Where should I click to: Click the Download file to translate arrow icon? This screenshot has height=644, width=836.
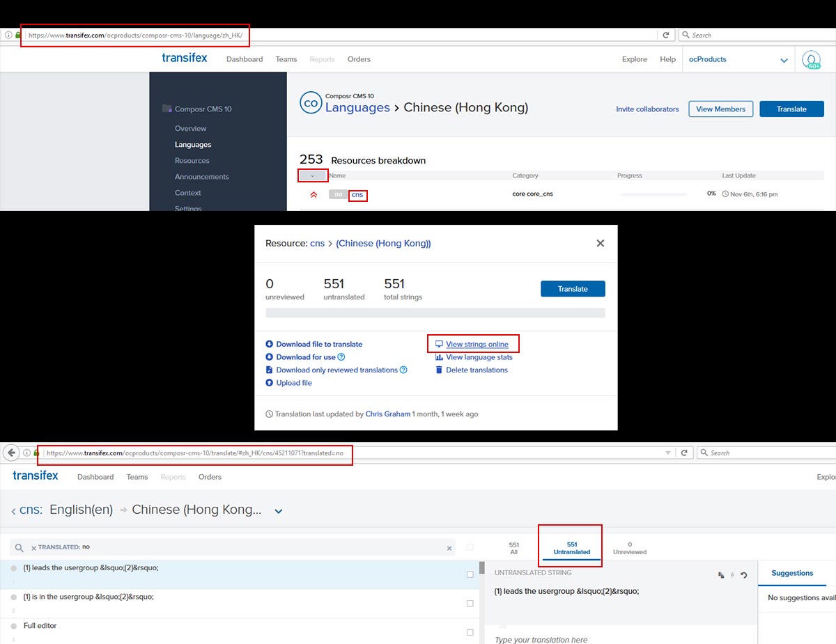[x=270, y=344]
